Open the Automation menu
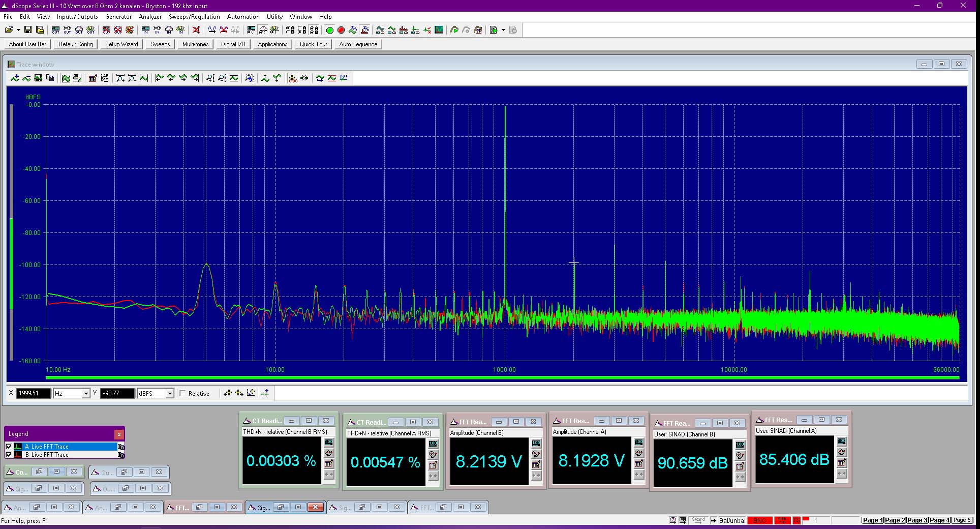 coord(243,17)
